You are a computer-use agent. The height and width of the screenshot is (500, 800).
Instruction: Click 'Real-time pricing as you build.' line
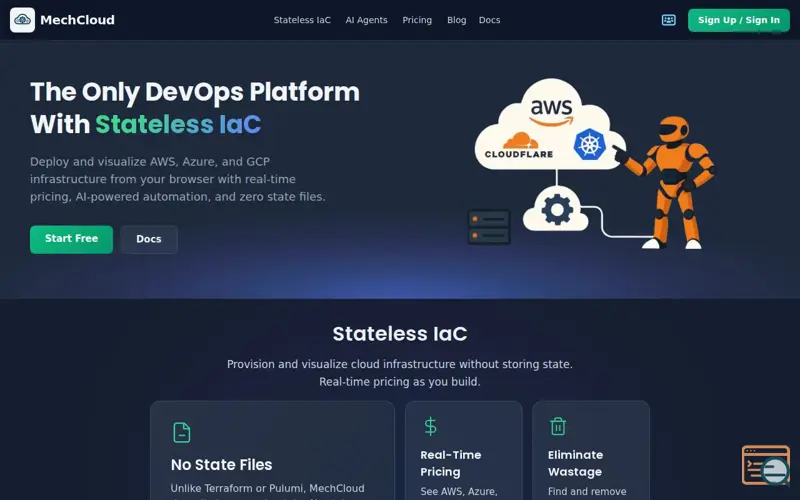(x=399, y=382)
